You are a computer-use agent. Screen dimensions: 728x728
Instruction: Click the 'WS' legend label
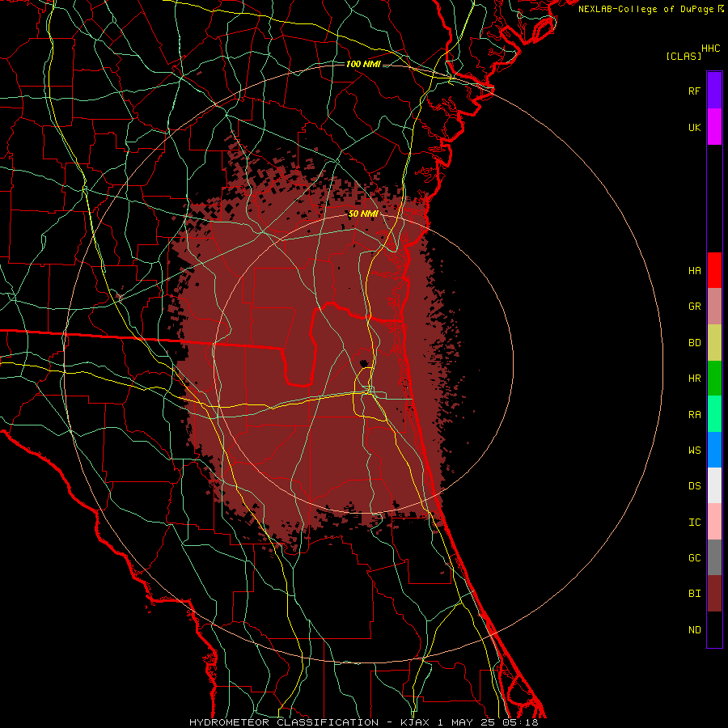click(695, 451)
